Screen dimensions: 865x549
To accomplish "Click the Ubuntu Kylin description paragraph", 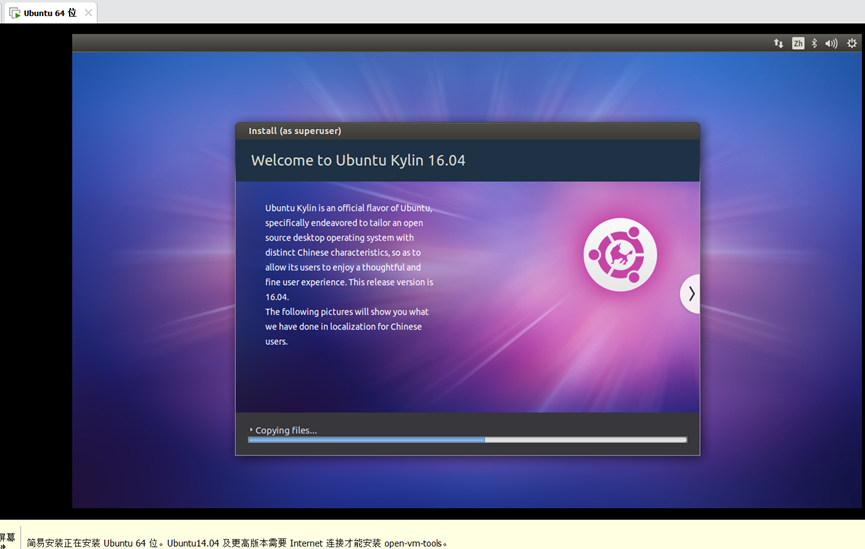I will pos(349,275).
